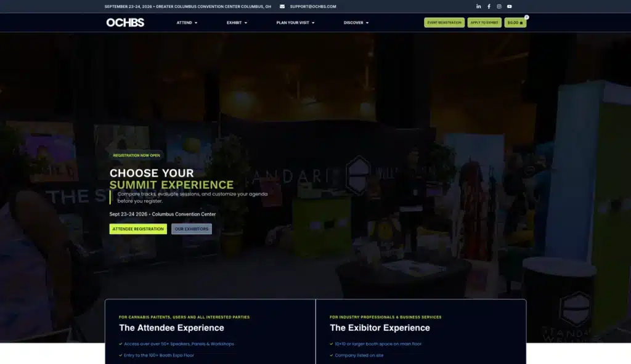Click the support@ochbs.com email link

(x=313, y=6)
